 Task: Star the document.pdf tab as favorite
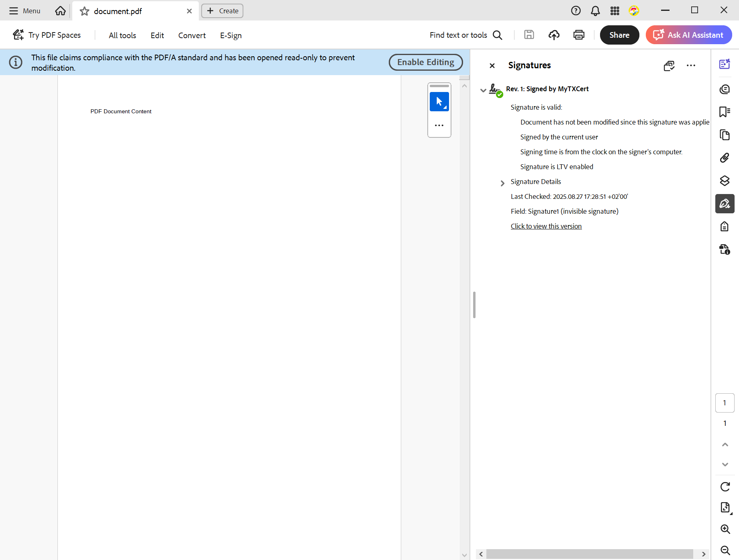click(x=84, y=11)
